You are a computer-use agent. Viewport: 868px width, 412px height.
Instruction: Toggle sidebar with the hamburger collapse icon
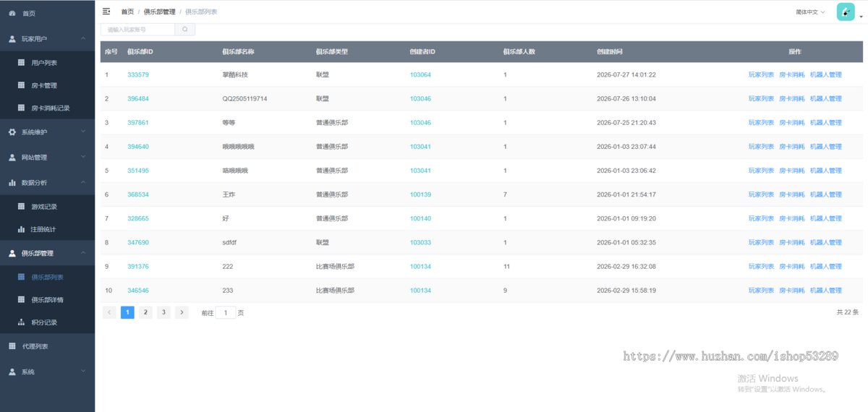[107, 12]
